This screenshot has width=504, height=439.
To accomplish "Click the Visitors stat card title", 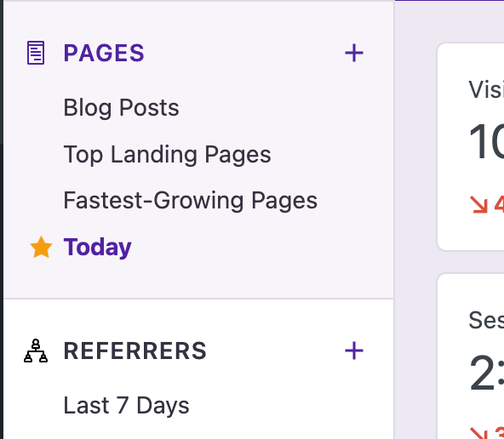I will coord(486,89).
